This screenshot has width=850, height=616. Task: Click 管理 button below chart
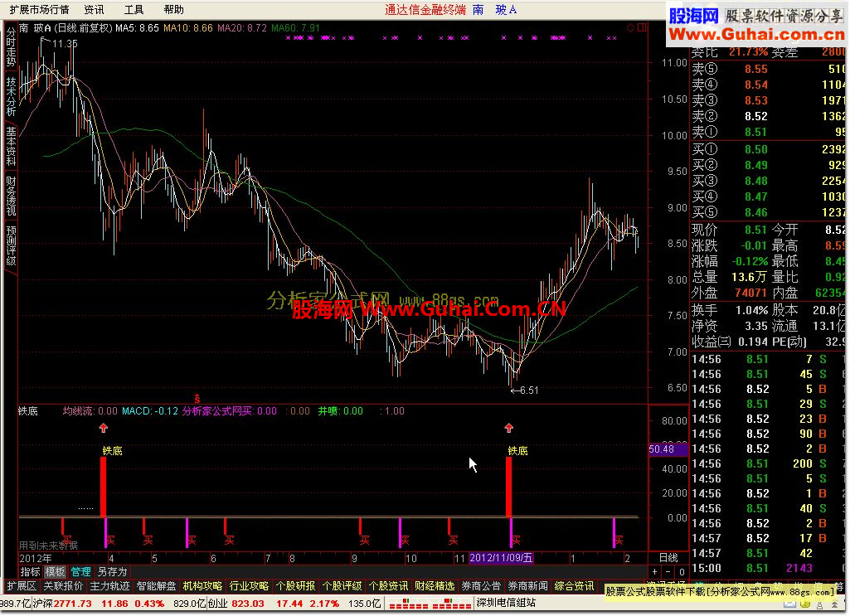[80, 571]
